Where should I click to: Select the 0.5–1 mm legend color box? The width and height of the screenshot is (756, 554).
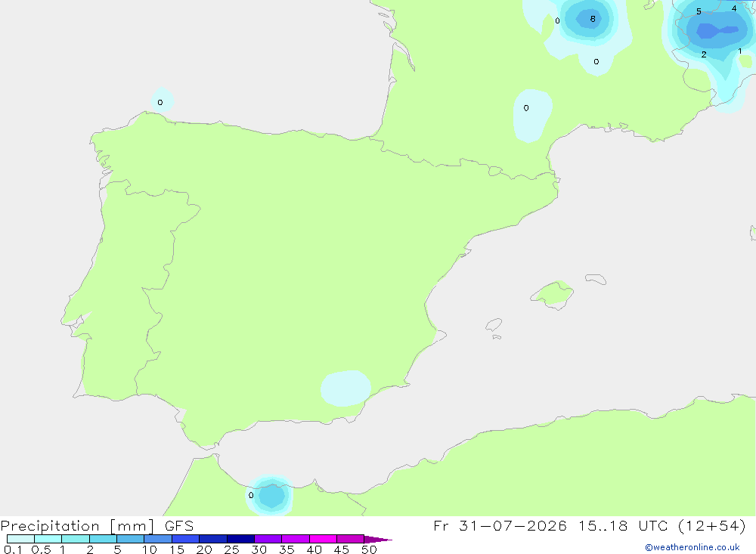pyautogui.click(x=48, y=539)
